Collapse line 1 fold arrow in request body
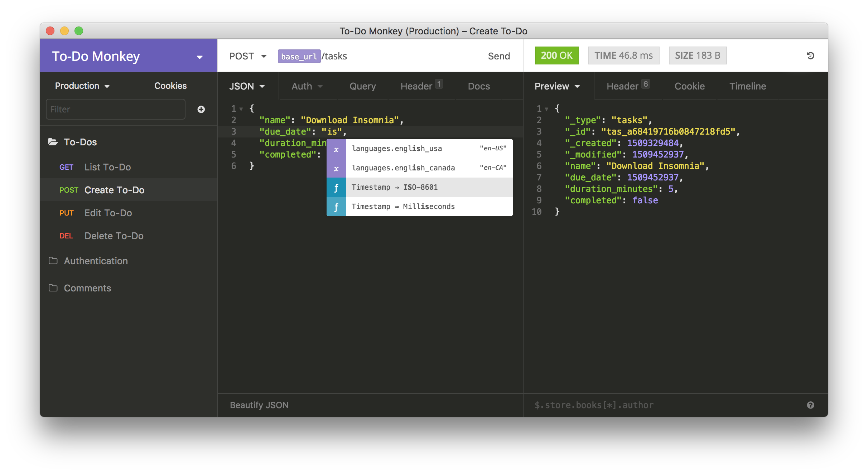The height and width of the screenshot is (474, 868). pos(241,109)
